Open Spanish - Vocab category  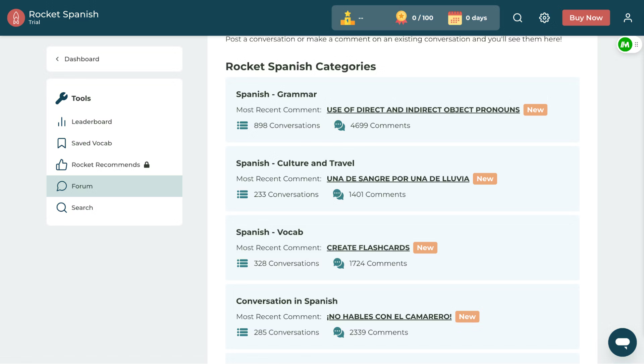pyautogui.click(x=270, y=232)
